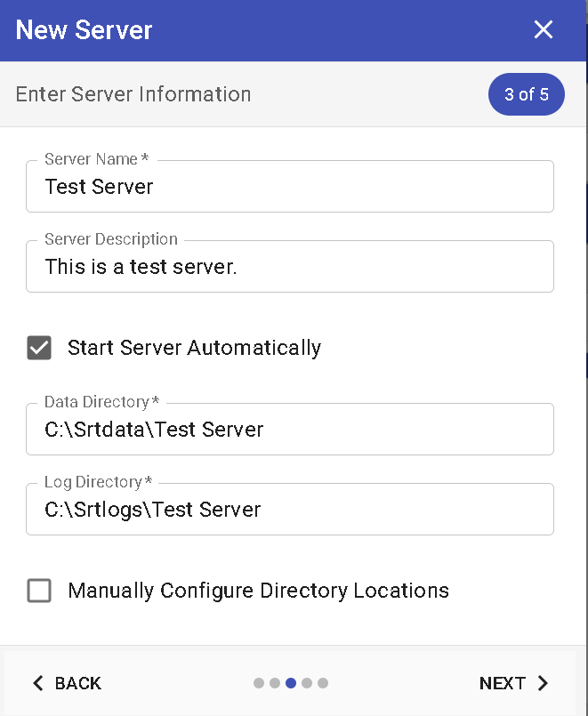Click the blue 3 of 5 step badge
Image resolution: width=588 pixels, height=716 pixels.
coord(527,94)
